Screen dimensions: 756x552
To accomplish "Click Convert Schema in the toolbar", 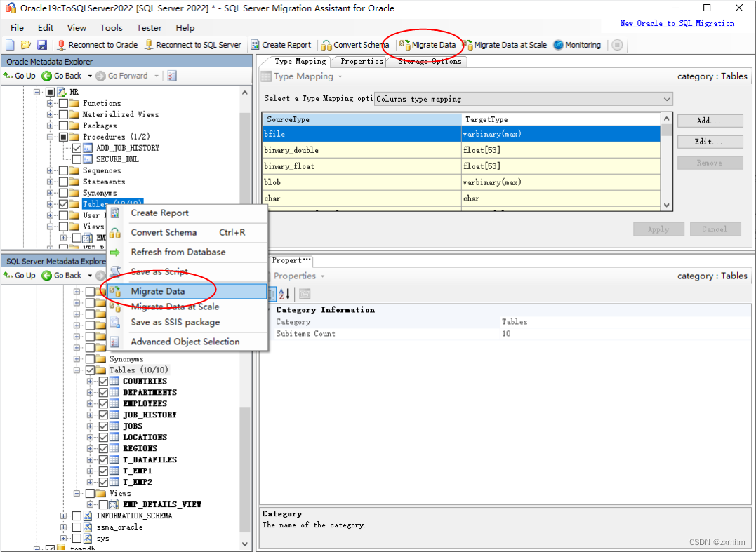I will [355, 45].
